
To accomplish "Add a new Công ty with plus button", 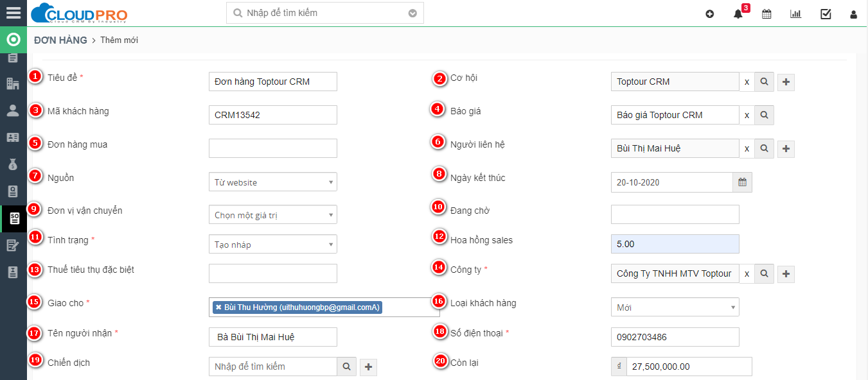I will pos(786,274).
